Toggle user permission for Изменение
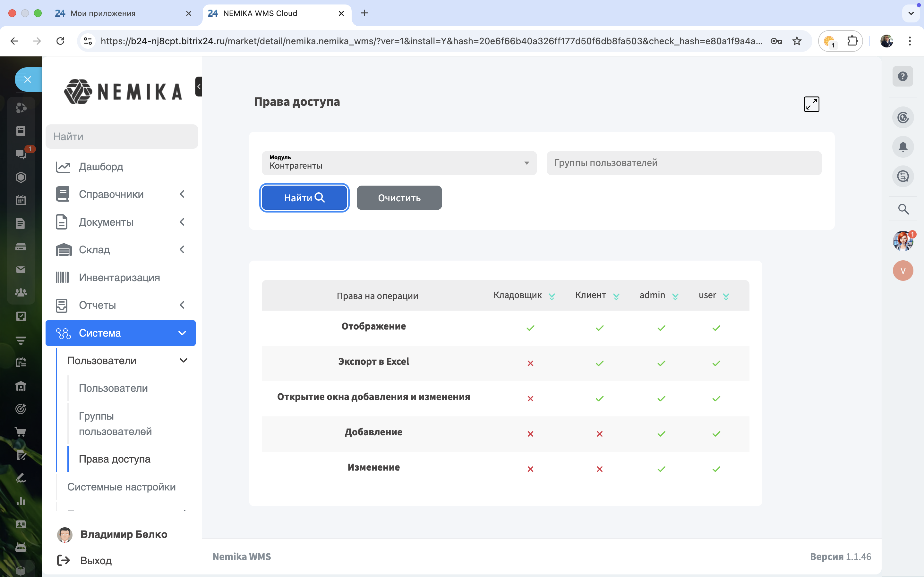 (716, 469)
